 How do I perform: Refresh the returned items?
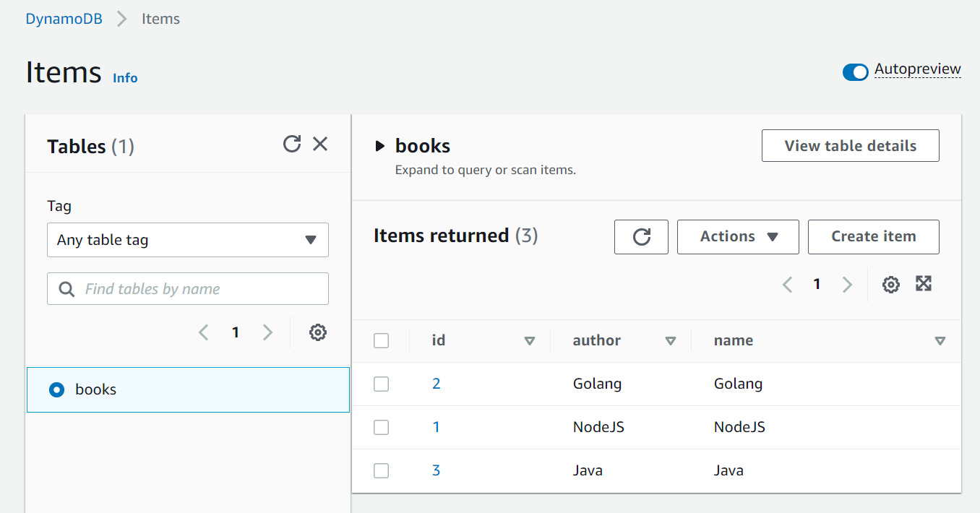tap(641, 236)
